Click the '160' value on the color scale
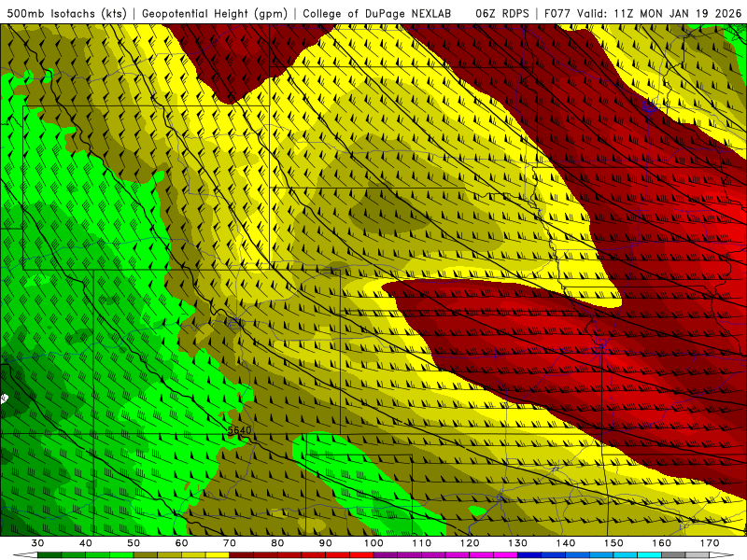The image size is (747, 560). coord(662,543)
